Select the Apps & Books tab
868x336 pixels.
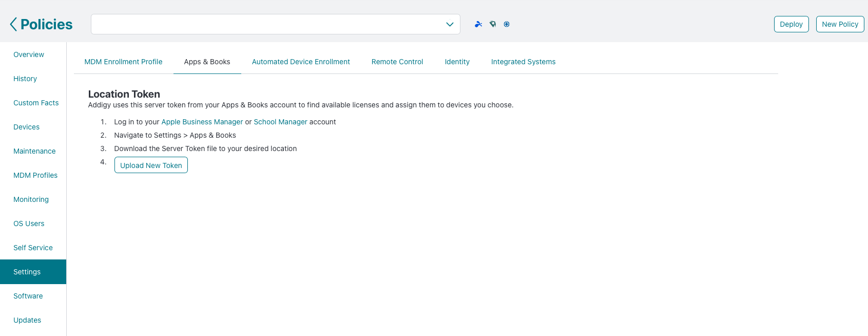click(207, 62)
